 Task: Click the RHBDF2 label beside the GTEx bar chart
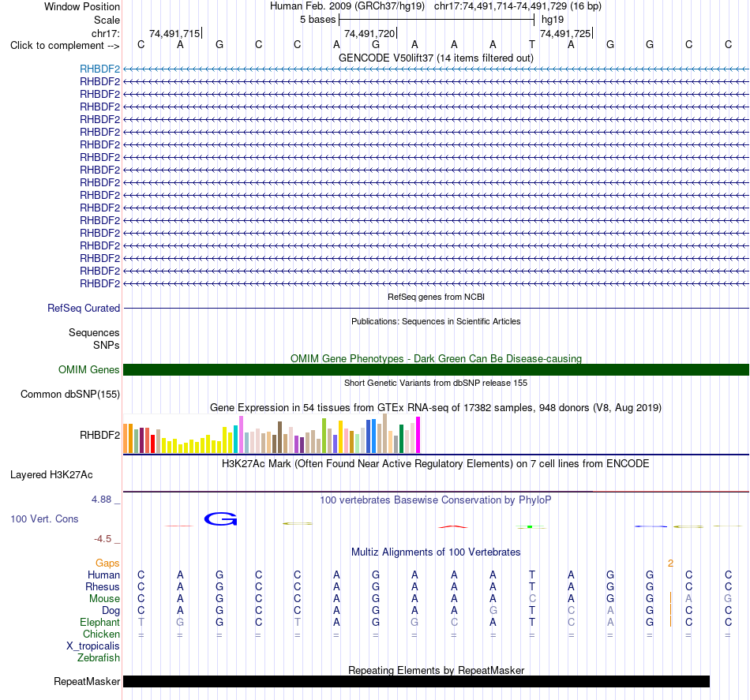point(99,435)
